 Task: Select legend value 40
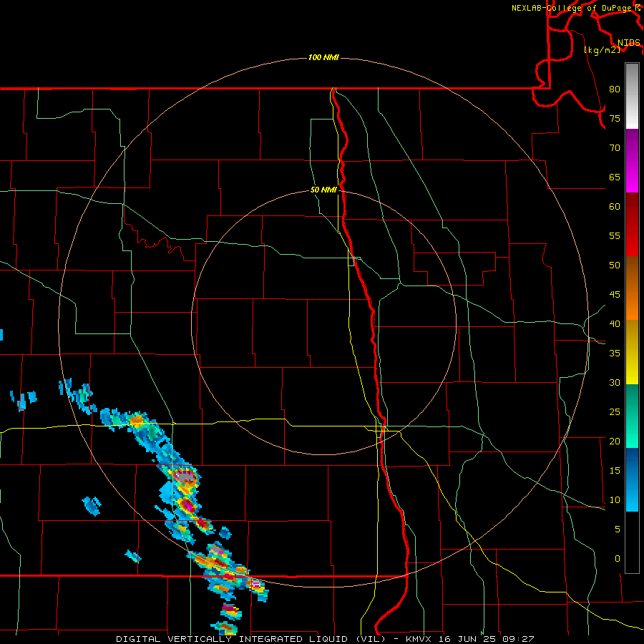615,323
